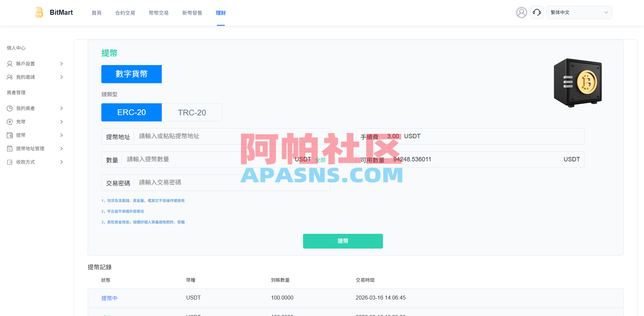The image size is (644, 316).
Task: Expand the 充幣 chevron
Action: 61,122
